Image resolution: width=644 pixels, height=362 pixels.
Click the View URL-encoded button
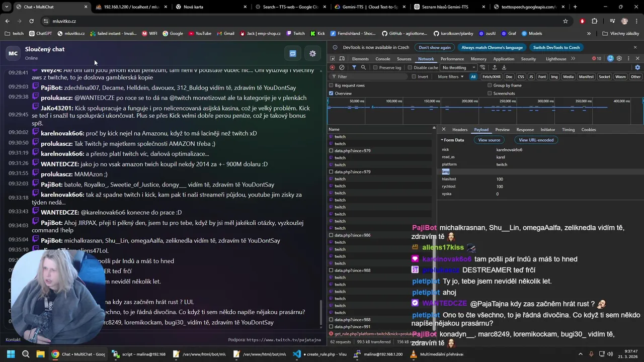(x=536, y=140)
